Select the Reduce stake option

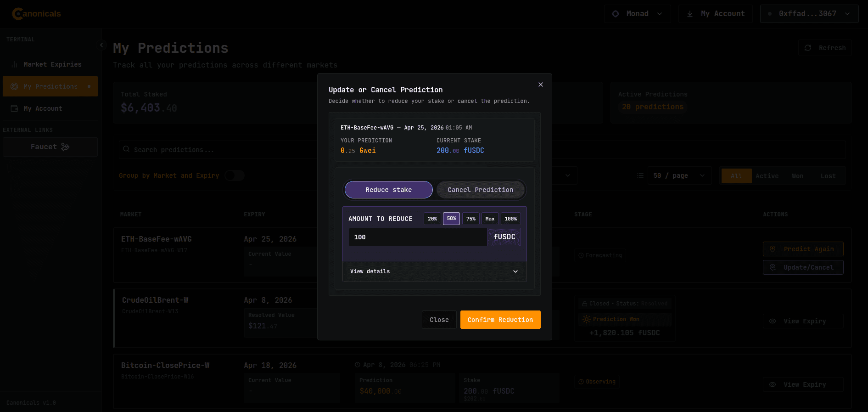point(389,190)
